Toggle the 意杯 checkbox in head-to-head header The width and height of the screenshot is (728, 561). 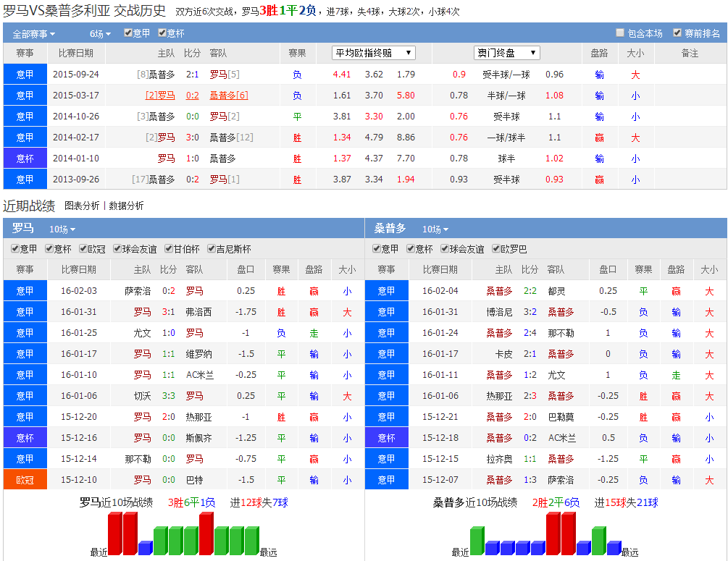pyautogui.click(x=162, y=33)
